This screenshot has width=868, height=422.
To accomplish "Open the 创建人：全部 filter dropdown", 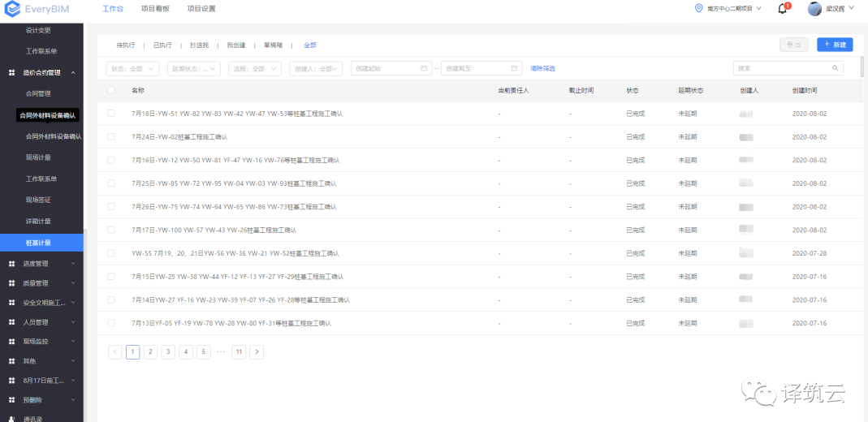I will tap(316, 69).
